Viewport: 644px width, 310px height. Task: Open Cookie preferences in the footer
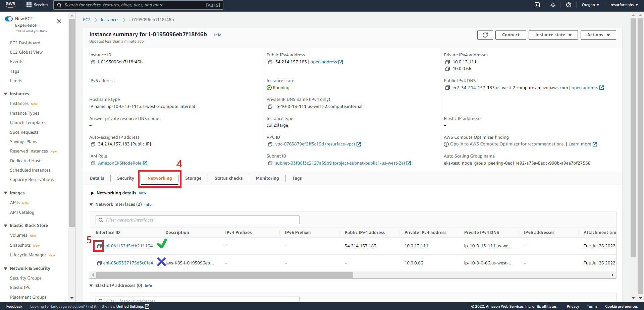[621, 306]
